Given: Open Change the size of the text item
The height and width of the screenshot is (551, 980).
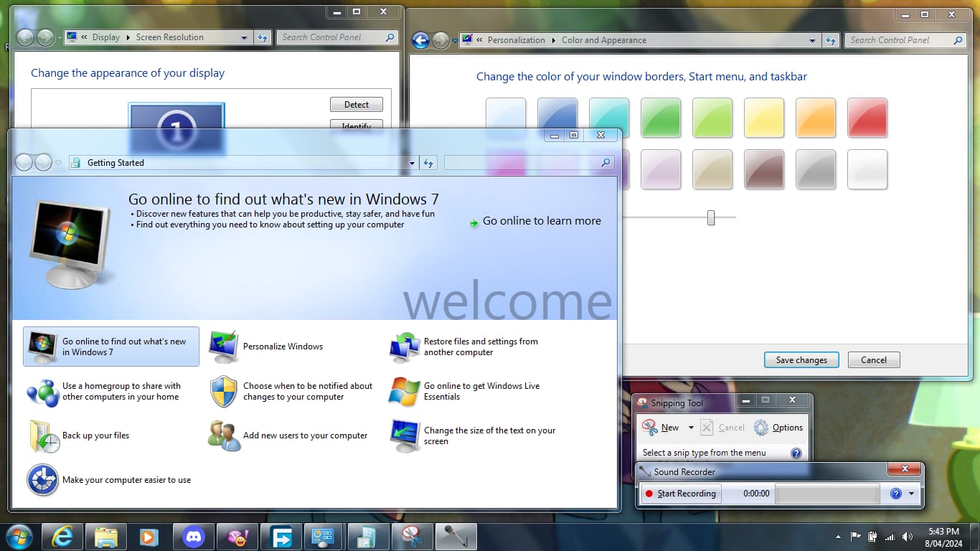Looking at the screenshot, I should 473,436.
